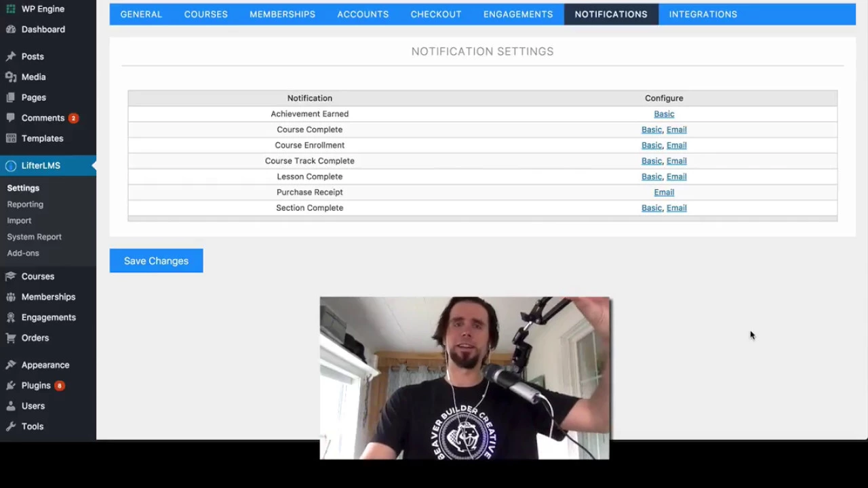
Task: Open Basic config for Course Complete
Action: click(652, 129)
